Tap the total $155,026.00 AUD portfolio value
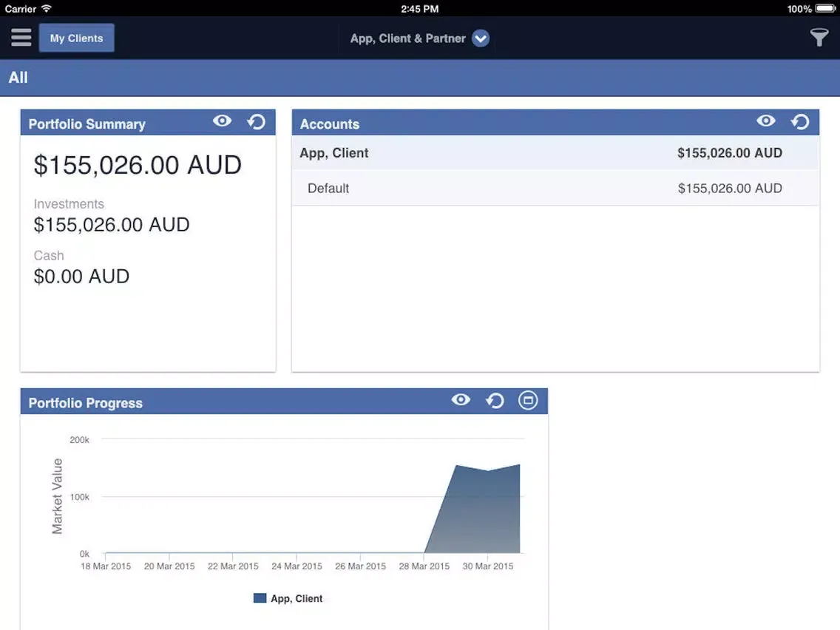 pyautogui.click(x=138, y=165)
